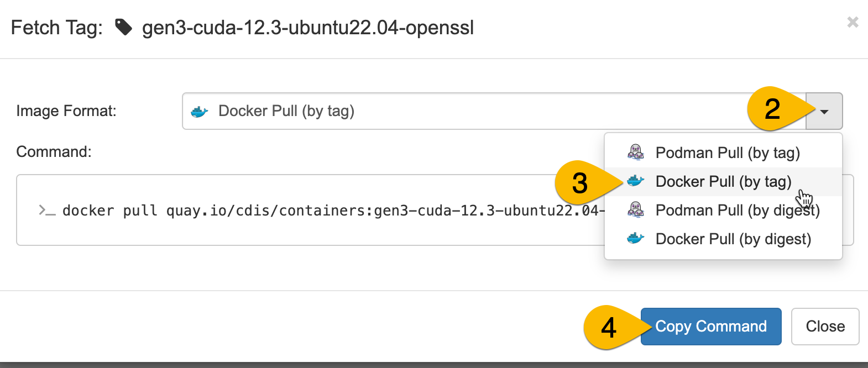Select "Docker Pull (by digest)" option
This screenshot has height=368, width=868.
coord(733,239)
